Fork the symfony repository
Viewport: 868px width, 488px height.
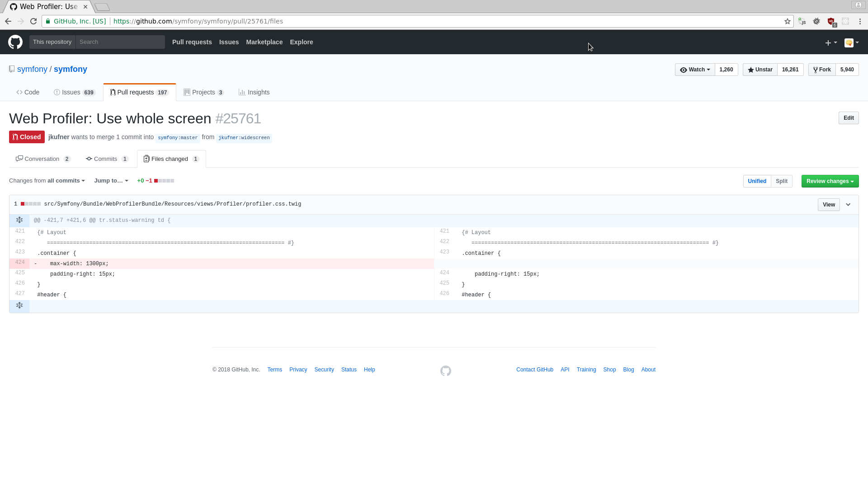coord(822,70)
